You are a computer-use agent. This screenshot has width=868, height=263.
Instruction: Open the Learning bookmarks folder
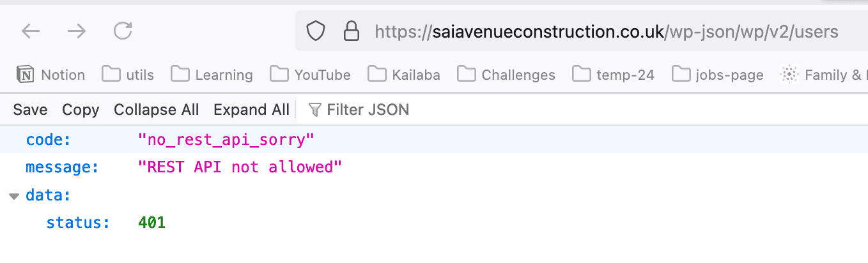tap(212, 75)
